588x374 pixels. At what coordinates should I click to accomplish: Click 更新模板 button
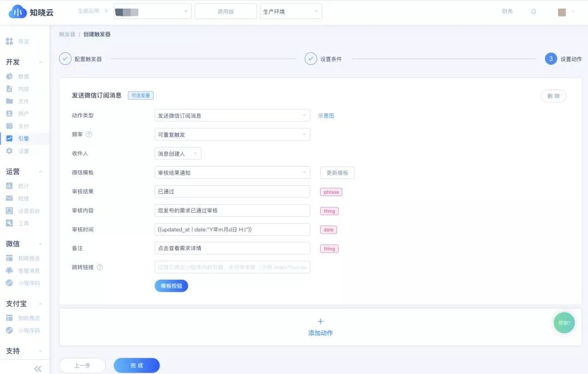[337, 173]
